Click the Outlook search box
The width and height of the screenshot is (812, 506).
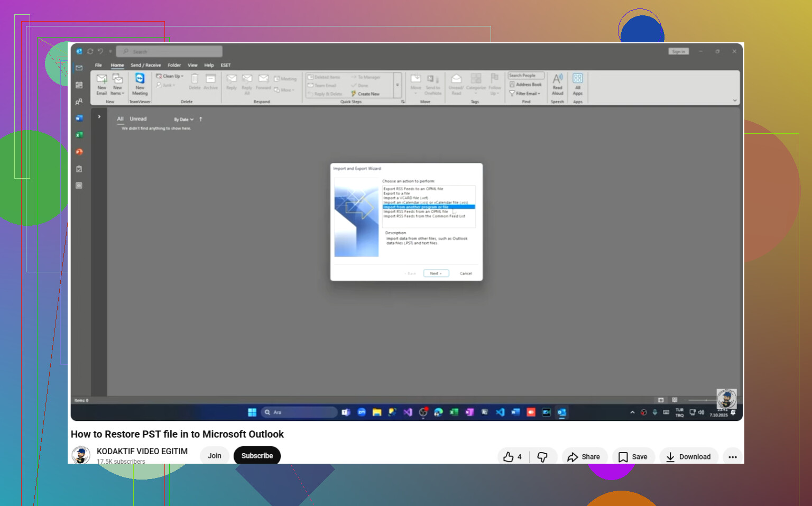(169, 51)
